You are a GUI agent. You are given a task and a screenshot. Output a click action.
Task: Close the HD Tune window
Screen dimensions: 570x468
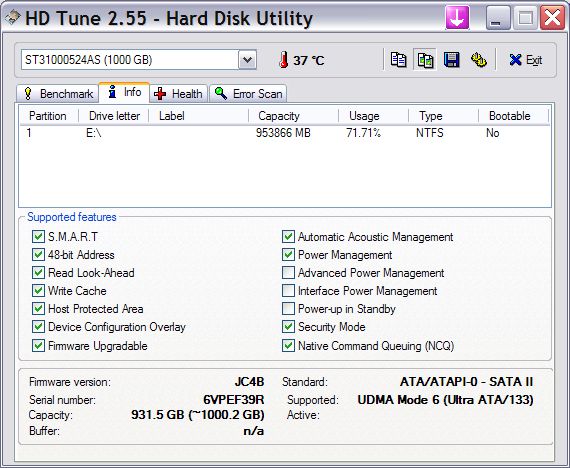pyautogui.click(x=552, y=18)
